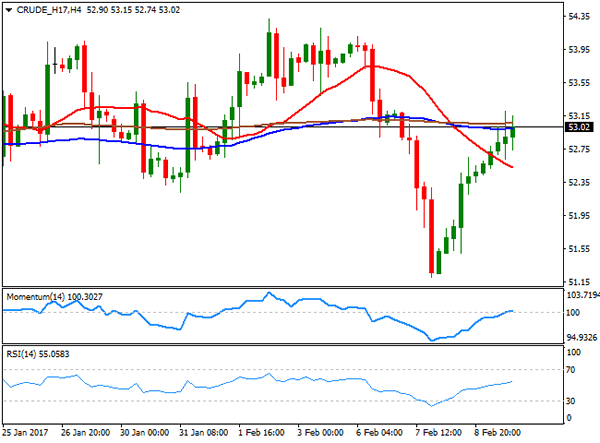Select the 6 Feb 04:00 time label

[x=380, y=433]
